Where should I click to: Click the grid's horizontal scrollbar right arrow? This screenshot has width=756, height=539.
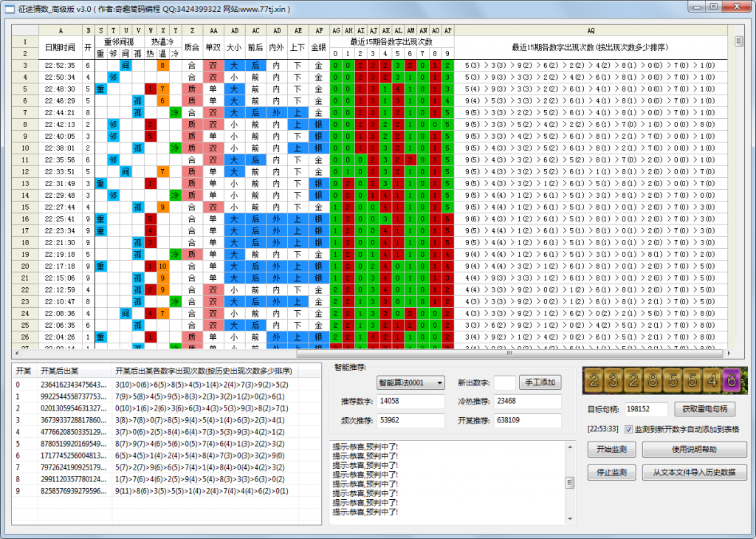[729, 354]
